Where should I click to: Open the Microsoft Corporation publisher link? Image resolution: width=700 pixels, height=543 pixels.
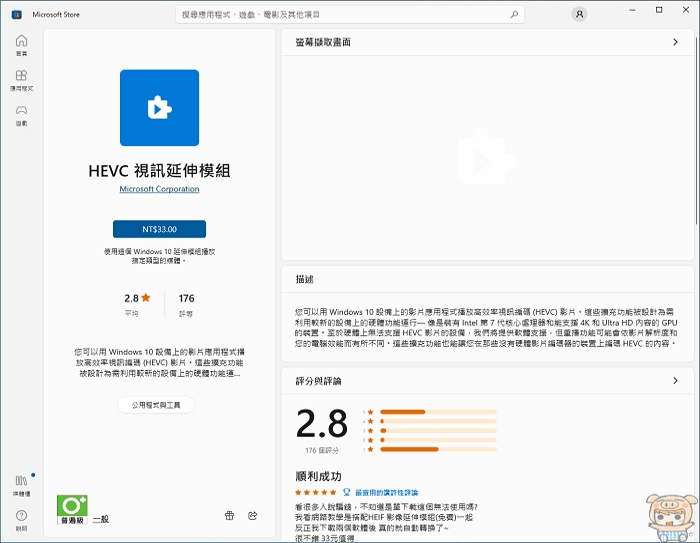pyautogui.click(x=159, y=189)
